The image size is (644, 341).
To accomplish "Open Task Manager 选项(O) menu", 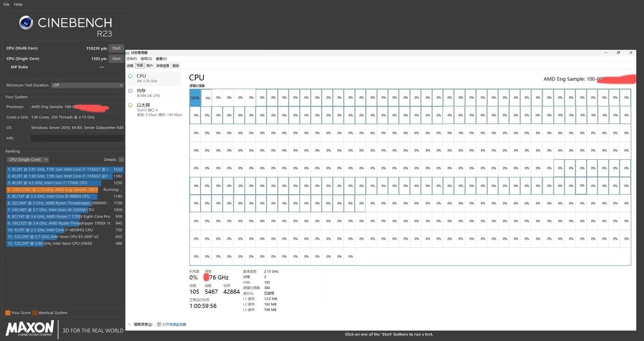I will click(x=146, y=59).
